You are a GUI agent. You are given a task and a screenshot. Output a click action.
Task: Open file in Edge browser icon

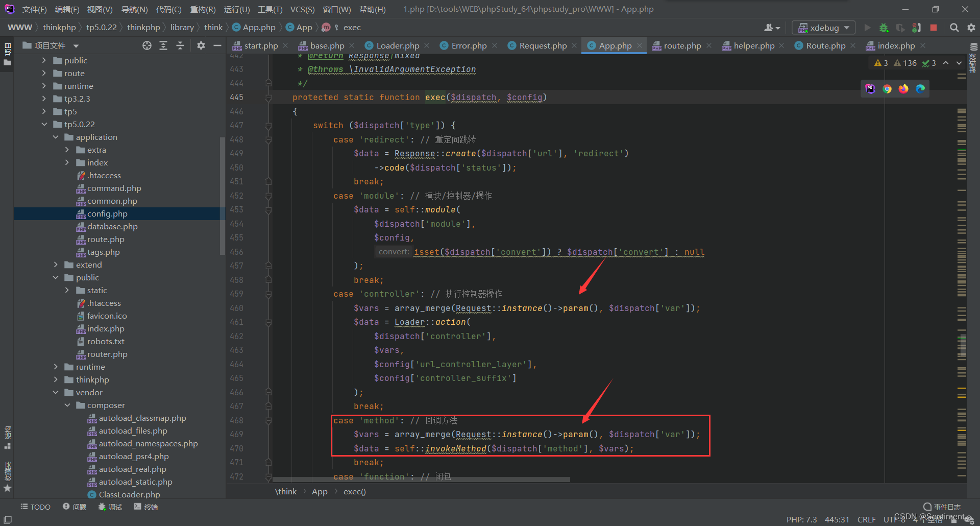[x=920, y=89]
